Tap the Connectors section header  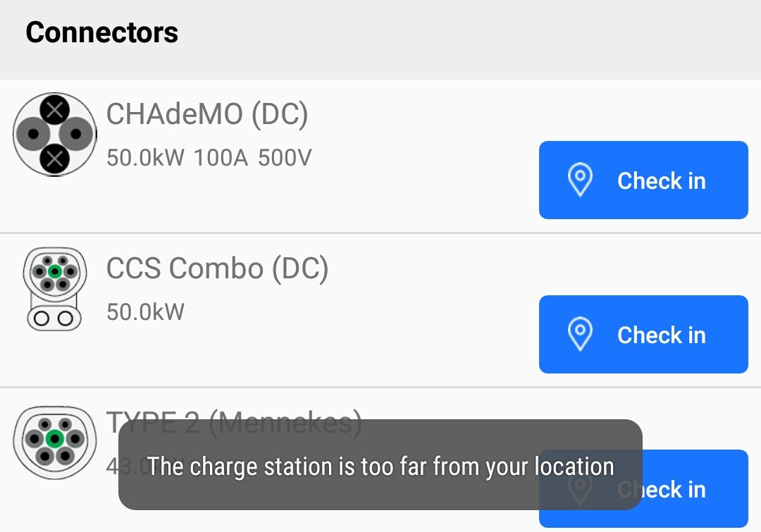tap(102, 33)
